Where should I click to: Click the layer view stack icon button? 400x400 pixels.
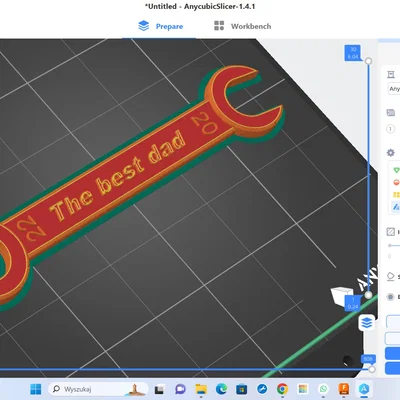[x=367, y=322]
